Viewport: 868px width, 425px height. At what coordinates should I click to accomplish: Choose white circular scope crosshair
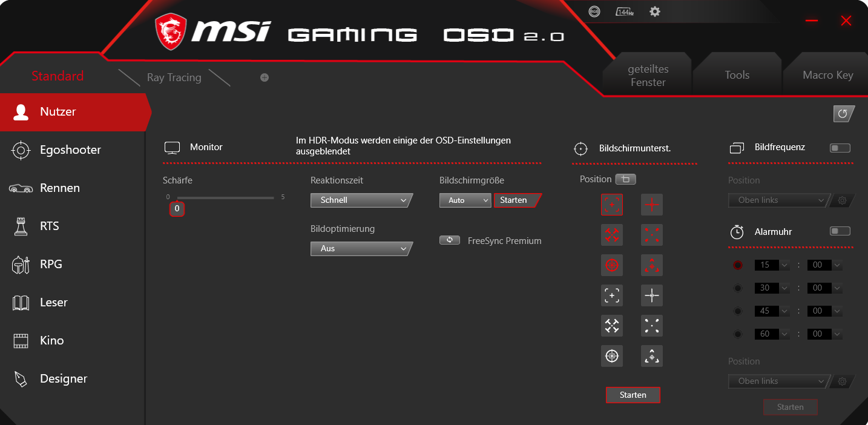coord(612,356)
